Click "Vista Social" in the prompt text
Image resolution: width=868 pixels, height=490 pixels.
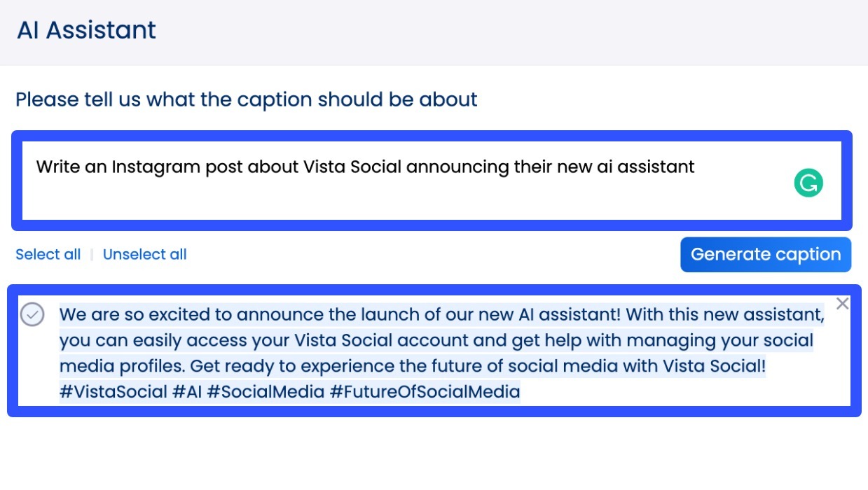pos(352,167)
